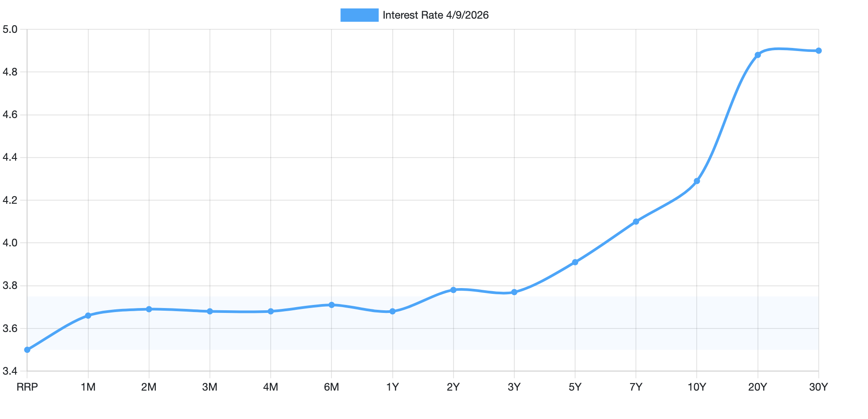Select the RRP data point
The width and height of the screenshot is (868, 419).
pos(28,350)
